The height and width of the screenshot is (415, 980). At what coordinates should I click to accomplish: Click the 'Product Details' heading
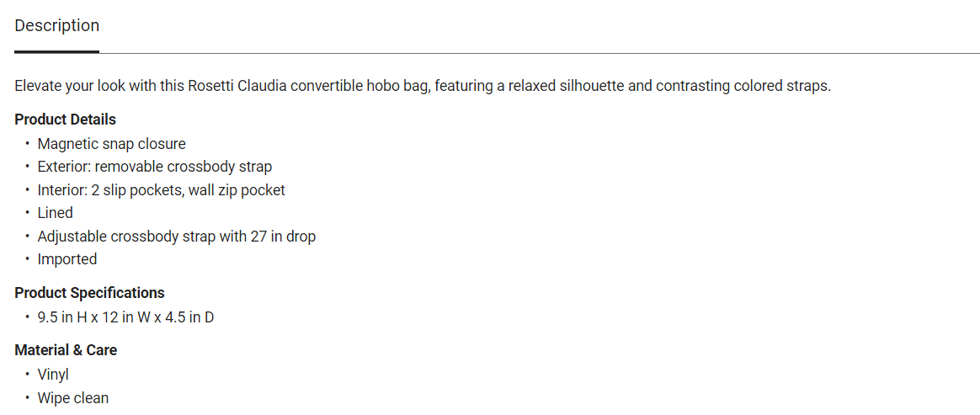click(x=65, y=120)
